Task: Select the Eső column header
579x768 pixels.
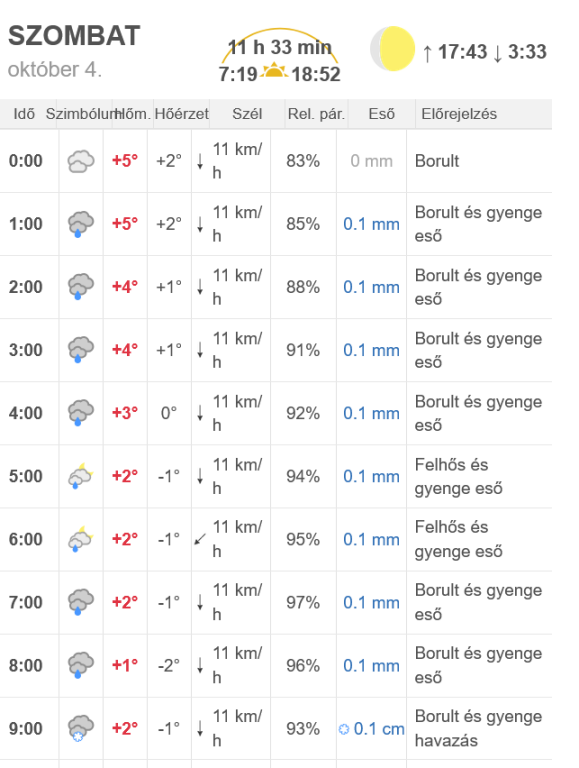Action: [382, 114]
